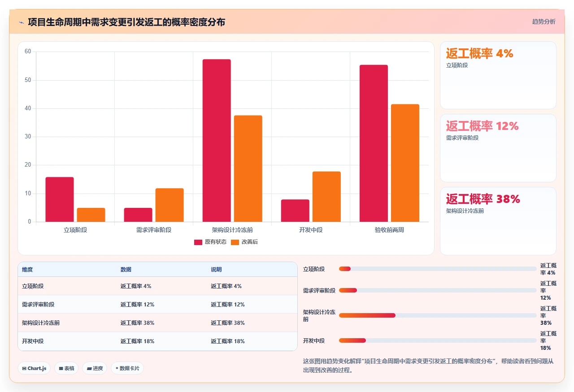Click the 数据卡片 chip
Screen dimensions: 574x392
[127, 368]
